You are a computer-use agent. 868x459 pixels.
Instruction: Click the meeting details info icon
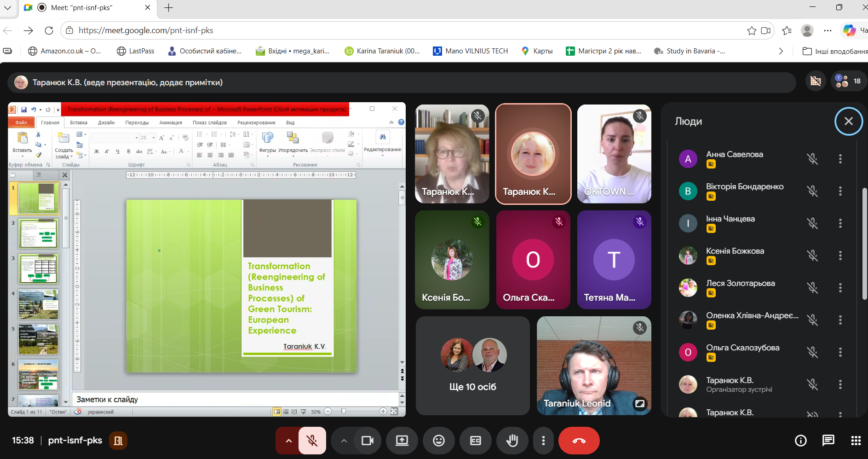coord(800,441)
